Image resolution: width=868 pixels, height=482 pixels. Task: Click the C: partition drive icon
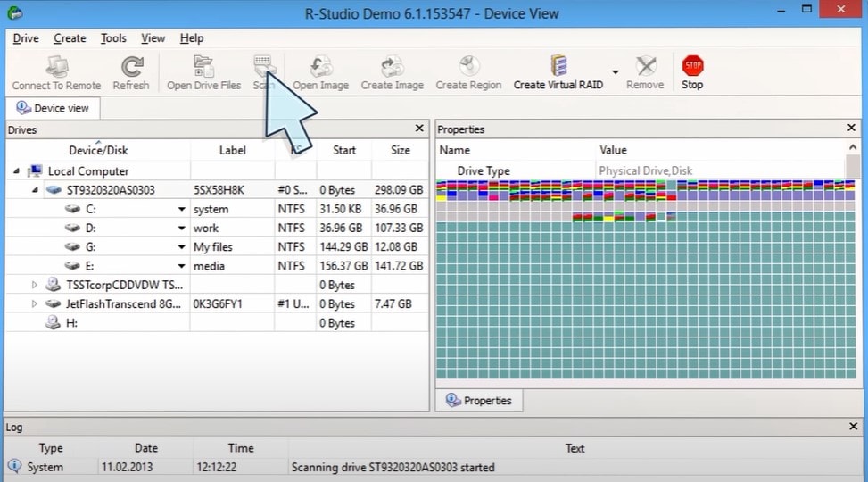point(72,209)
